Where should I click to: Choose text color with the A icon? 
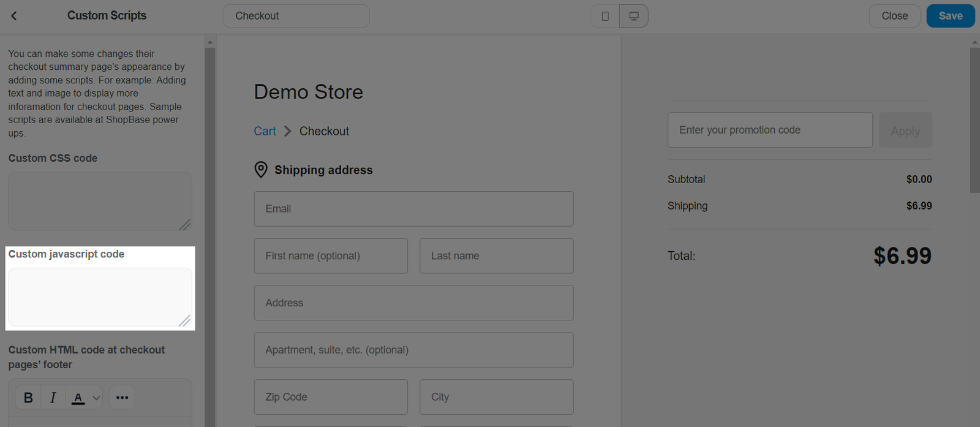[78, 398]
